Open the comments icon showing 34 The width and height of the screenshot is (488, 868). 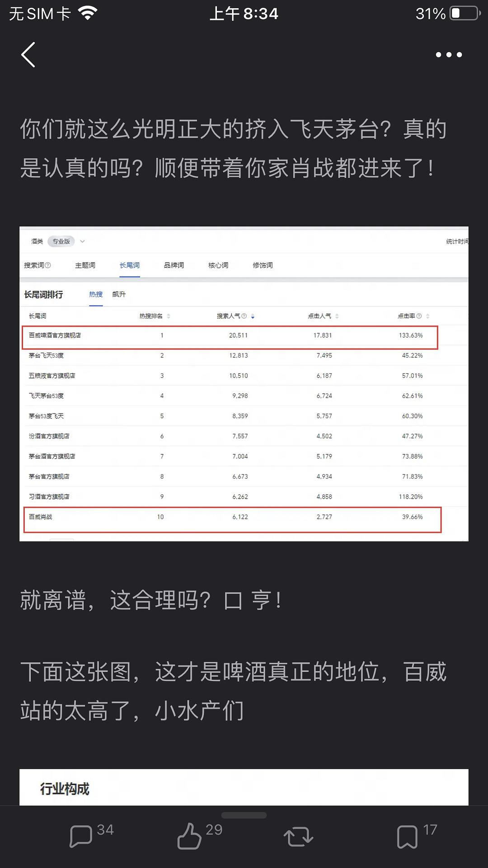[81, 836]
